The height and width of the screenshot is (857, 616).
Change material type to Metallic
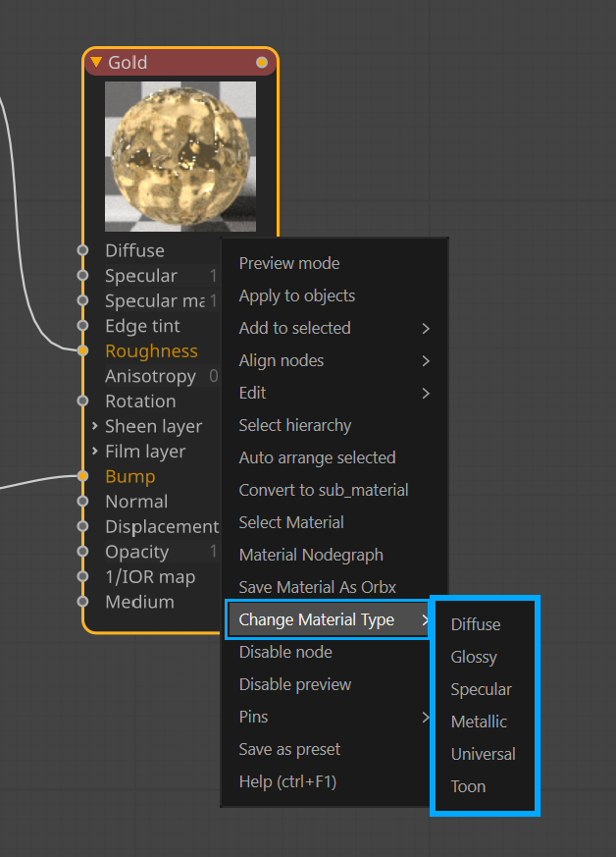[479, 722]
